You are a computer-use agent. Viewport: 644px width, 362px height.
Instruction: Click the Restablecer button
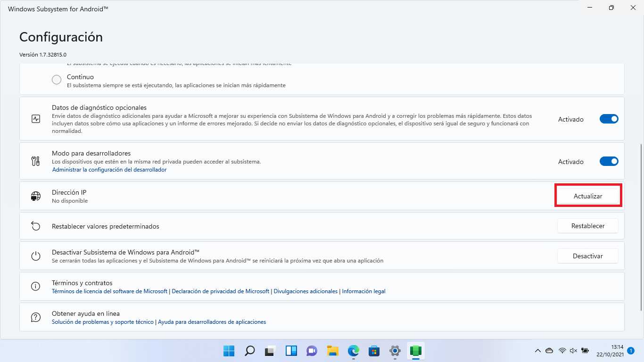(x=588, y=226)
